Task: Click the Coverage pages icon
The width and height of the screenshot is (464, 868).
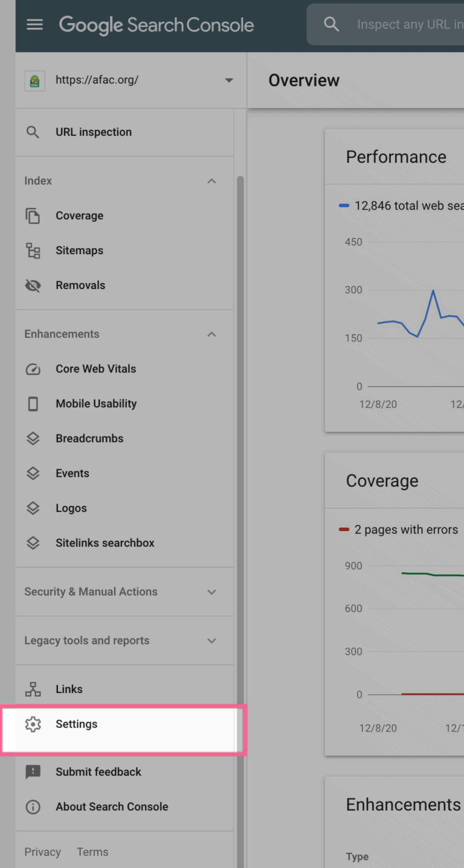Action: pyautogui.click(x=33, y=215)
